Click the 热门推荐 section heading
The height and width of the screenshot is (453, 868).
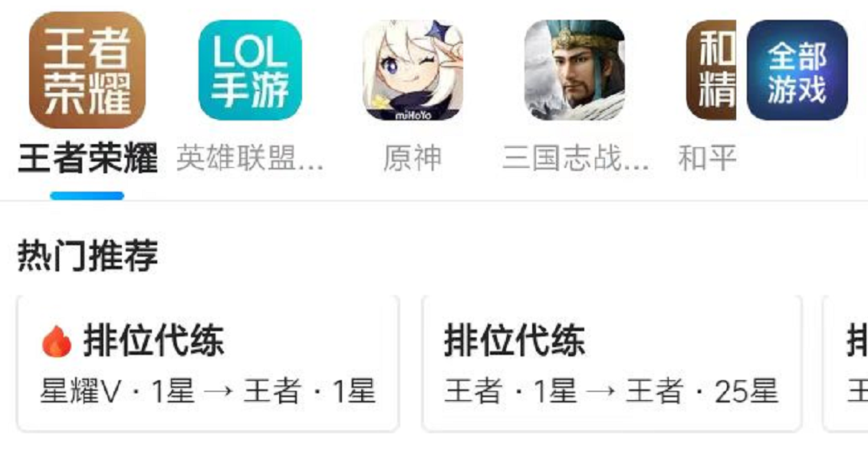pos(87,255)
